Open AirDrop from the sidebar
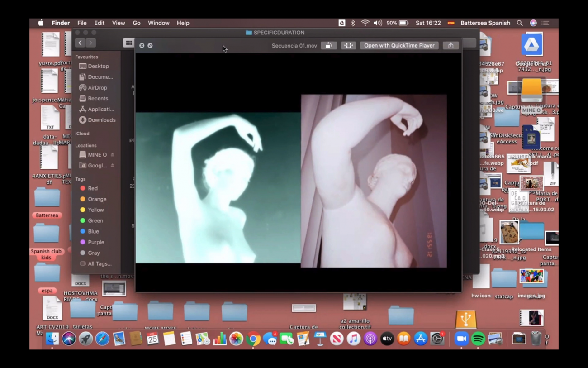 (94, 88)
